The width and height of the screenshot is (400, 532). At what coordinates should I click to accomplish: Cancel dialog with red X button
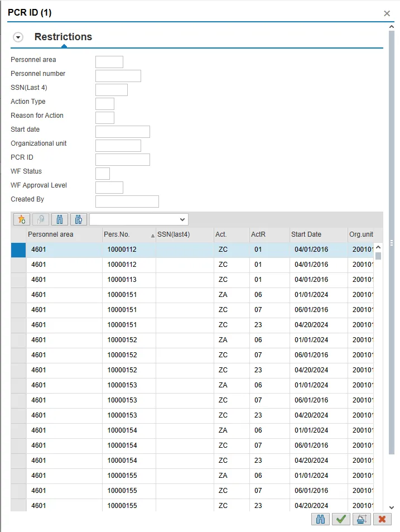point(382,519)
